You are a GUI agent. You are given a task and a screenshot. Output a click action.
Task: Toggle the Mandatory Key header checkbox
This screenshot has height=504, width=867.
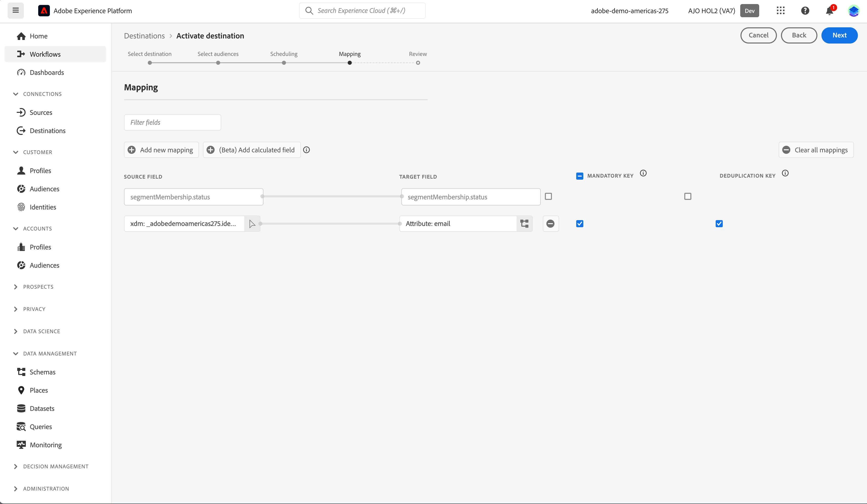[580, 176]
